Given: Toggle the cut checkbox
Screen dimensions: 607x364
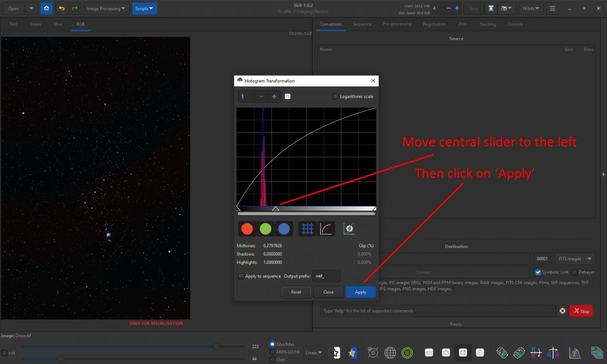Looking at the screenshot, I should [4, 353].
